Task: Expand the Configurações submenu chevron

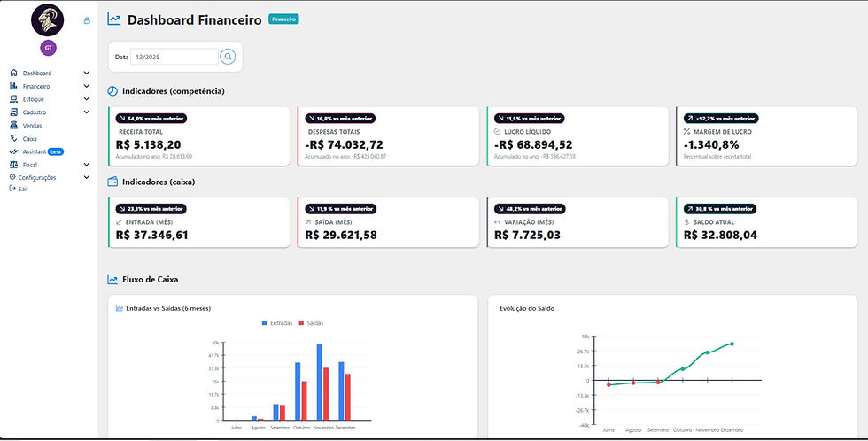Action: point(86,177)
